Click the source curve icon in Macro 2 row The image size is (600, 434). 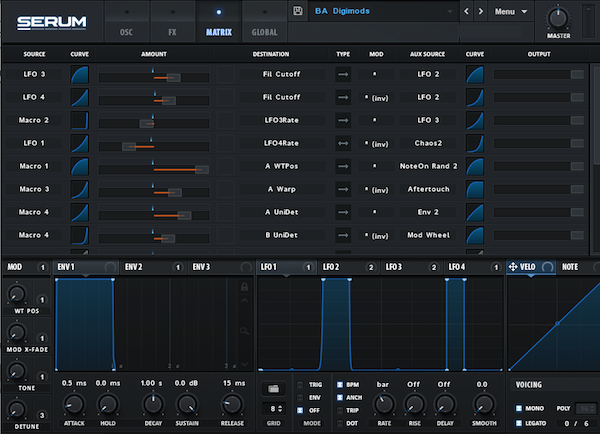pos(80,120)
